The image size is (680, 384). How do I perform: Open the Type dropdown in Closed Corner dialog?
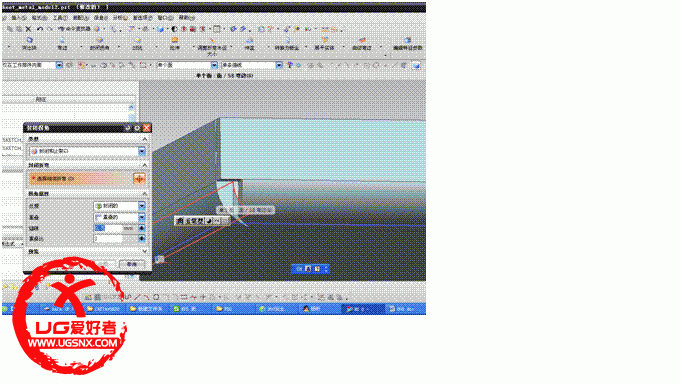click(x=142, y=151)
